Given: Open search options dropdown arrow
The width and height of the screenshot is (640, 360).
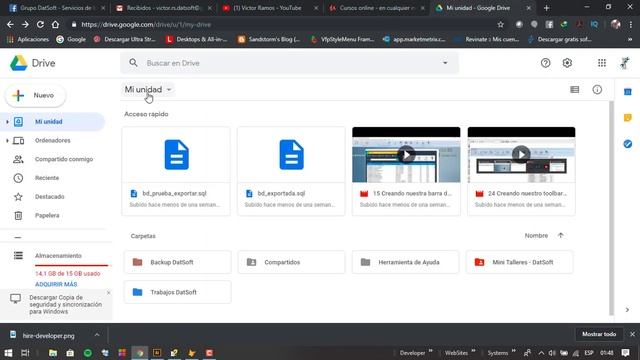Looking at the screenshot, I should [445, 63].
